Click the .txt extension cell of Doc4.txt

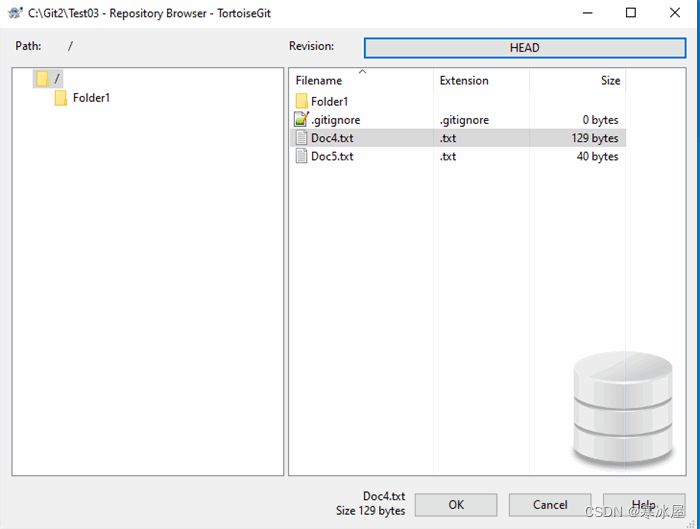448,138
